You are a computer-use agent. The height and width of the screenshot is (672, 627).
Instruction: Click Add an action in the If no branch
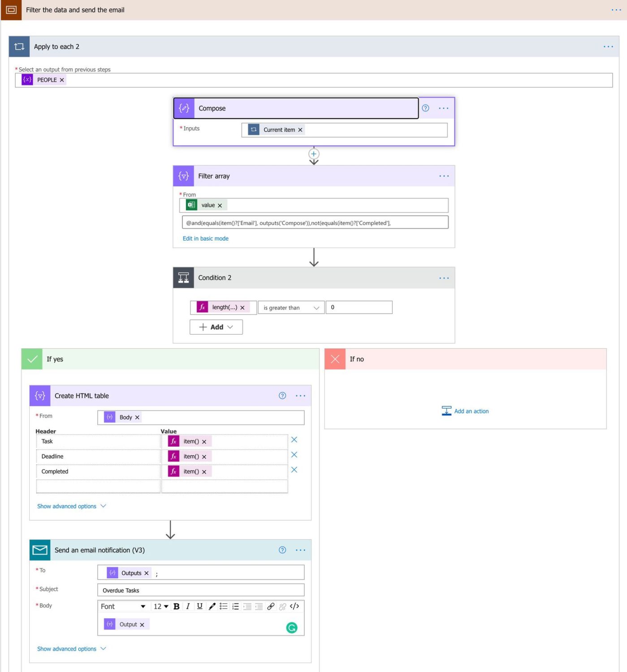click(471, 411)
